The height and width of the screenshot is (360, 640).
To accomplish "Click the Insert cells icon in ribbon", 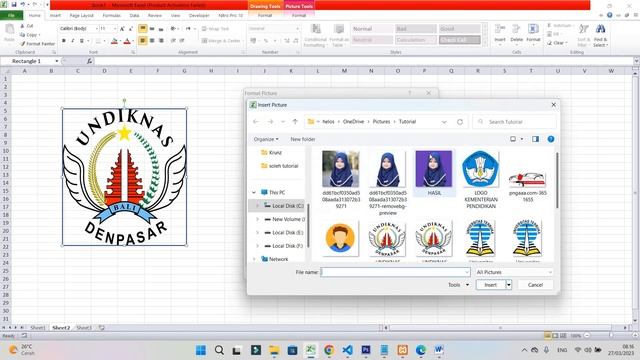I will [x=500, y=29].
